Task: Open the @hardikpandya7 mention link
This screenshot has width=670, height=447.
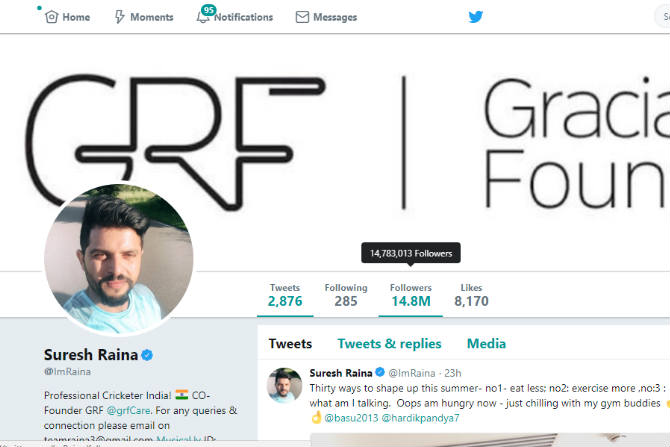Action: pyautogui.click(x=420, y=418)
